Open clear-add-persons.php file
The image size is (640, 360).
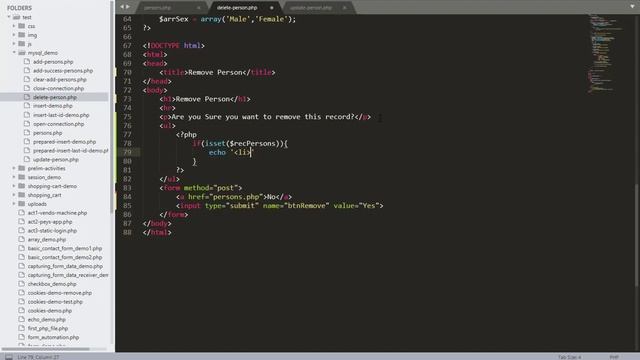pyautogui.click(x=60, y=80)
